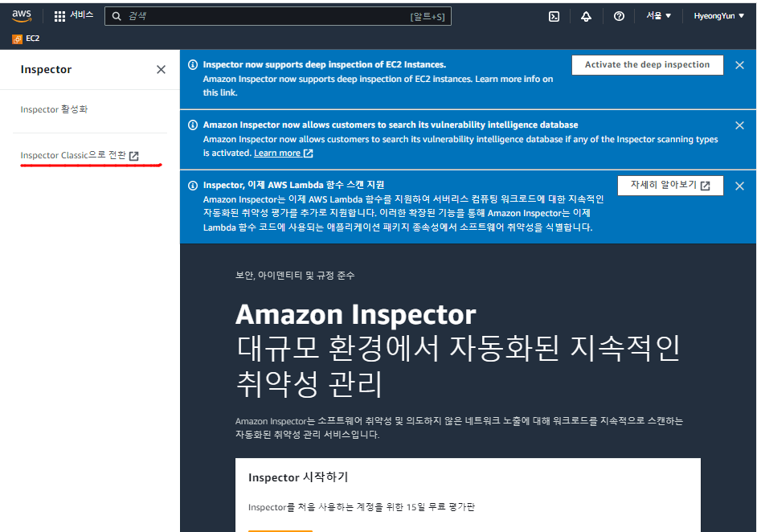Close the Inspector side navigation panel
Viewport: 757px width, 532px height.
click(162, 70)
